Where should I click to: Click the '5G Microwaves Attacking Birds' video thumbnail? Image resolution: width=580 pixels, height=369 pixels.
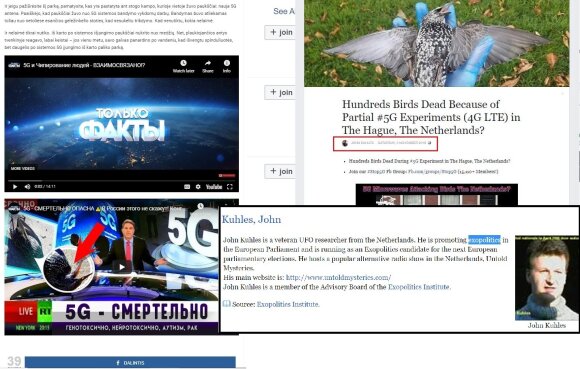point(436,194)
